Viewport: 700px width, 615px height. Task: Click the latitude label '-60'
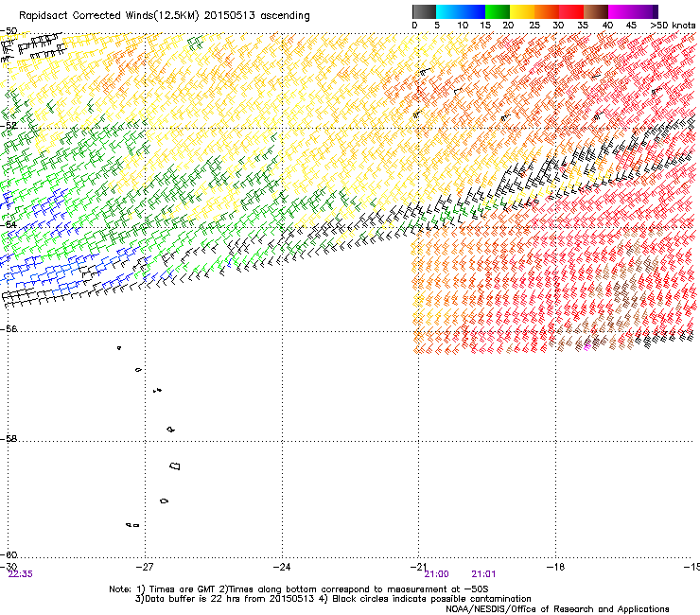pyautogui.click(x=9, y=555)
